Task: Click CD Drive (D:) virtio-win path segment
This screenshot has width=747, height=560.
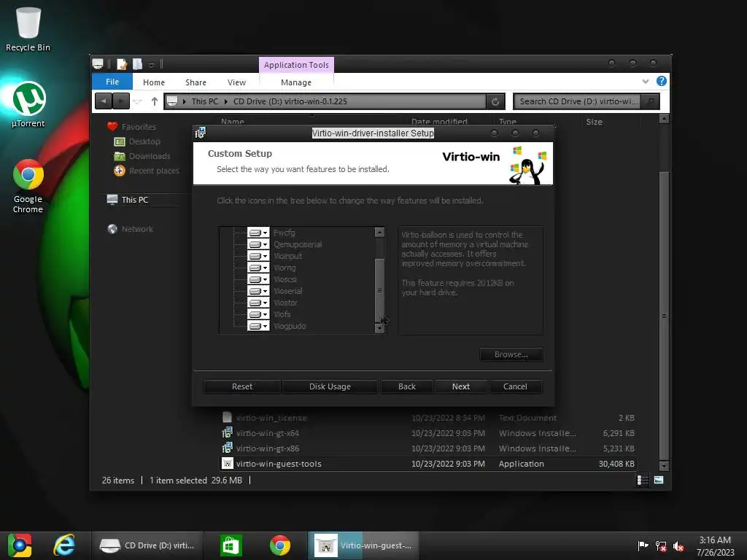Action: [x=290, y=101]
